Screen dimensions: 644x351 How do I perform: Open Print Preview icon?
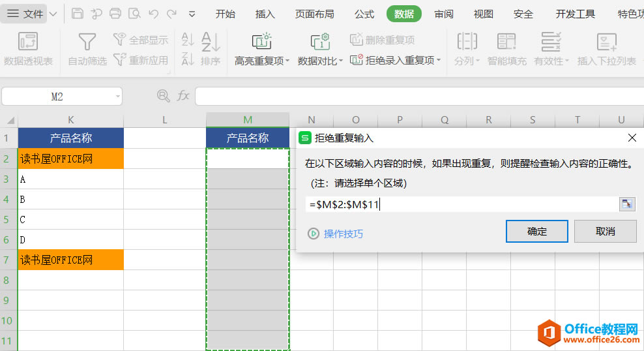tap(134, 14)
